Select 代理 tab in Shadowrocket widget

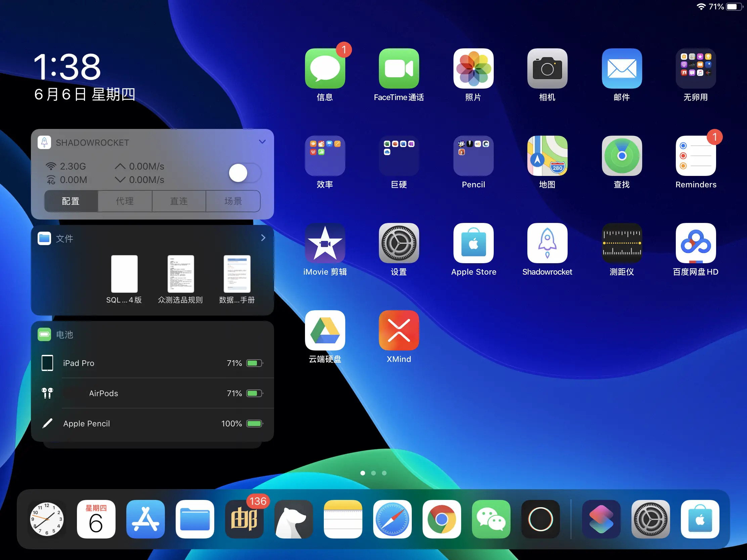click(x=125, y=202)
